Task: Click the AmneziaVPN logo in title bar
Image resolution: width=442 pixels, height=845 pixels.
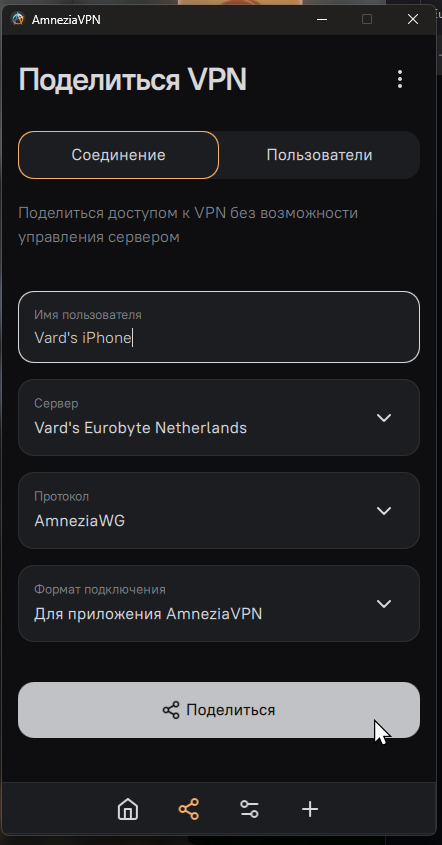Action: point(18,19)
